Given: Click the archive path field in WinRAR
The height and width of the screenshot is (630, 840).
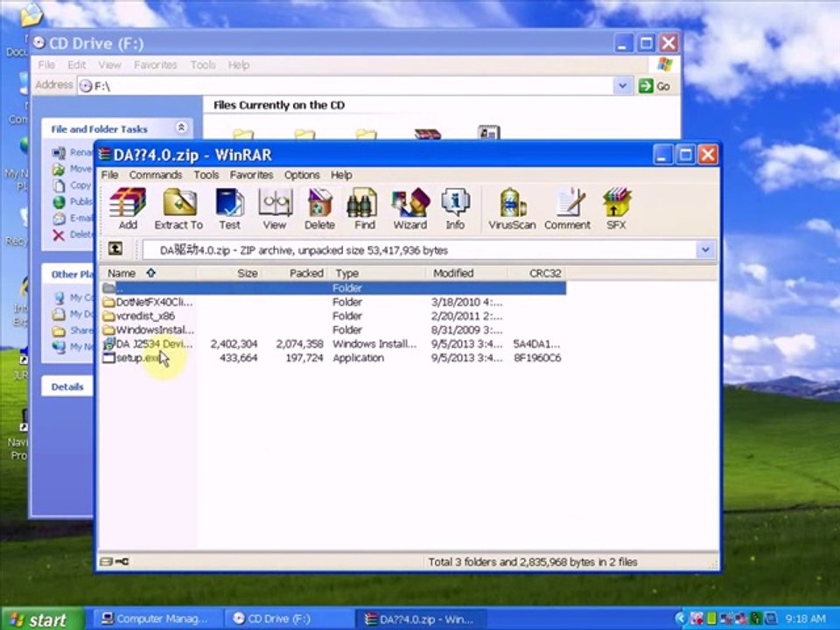Looking at the screenshot, I should [419, 250].
